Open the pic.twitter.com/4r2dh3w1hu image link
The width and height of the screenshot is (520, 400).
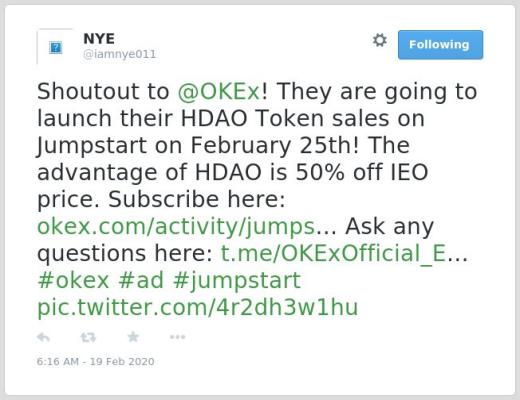click(x=198, y=307)
